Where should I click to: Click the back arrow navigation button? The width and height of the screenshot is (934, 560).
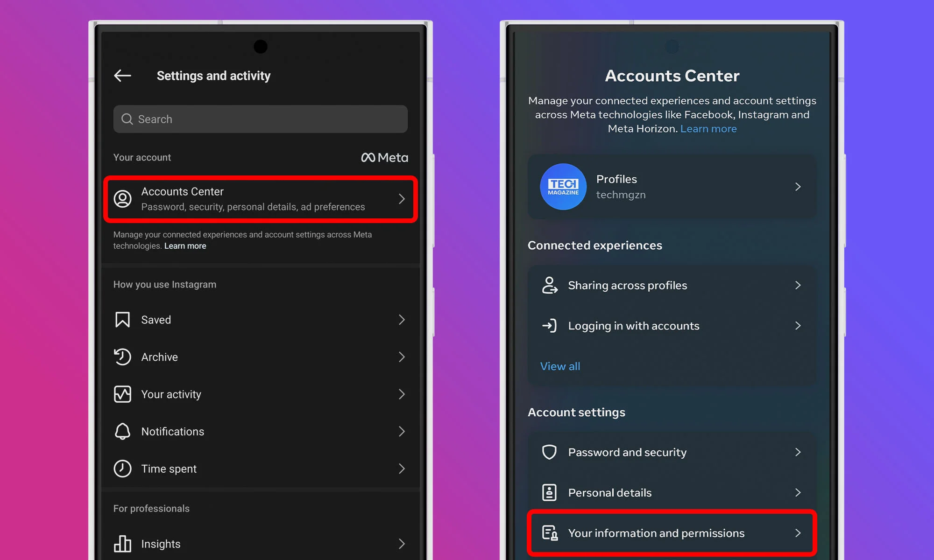click(123, 75)
